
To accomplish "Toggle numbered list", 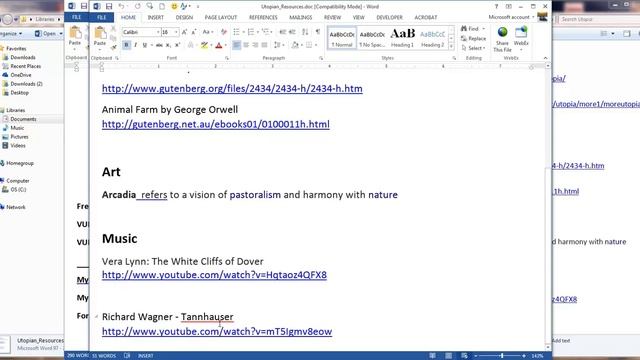I will 250,32.
